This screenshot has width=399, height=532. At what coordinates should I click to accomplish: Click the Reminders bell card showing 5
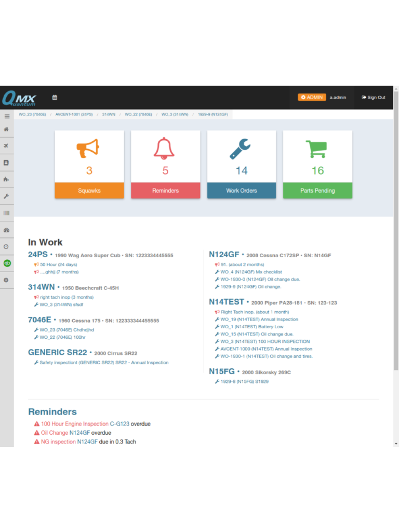[x=165, y=165]
